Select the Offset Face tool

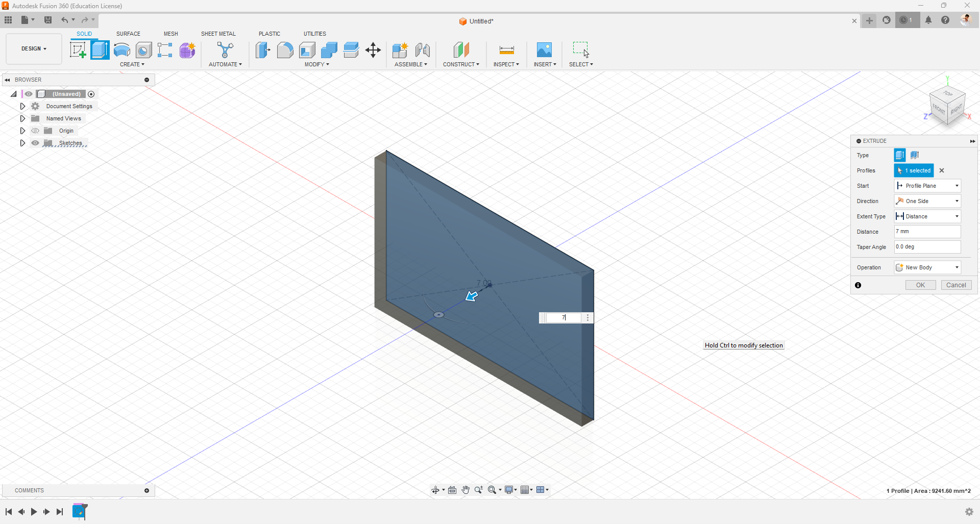click(x=351, y=50)
